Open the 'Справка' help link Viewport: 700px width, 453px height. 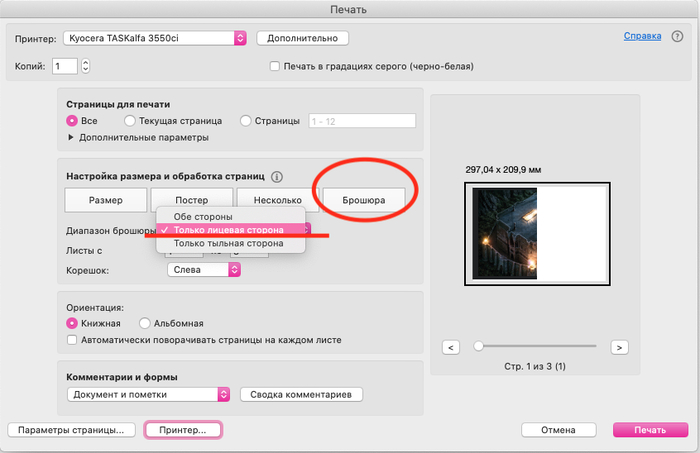coord(641,36)
